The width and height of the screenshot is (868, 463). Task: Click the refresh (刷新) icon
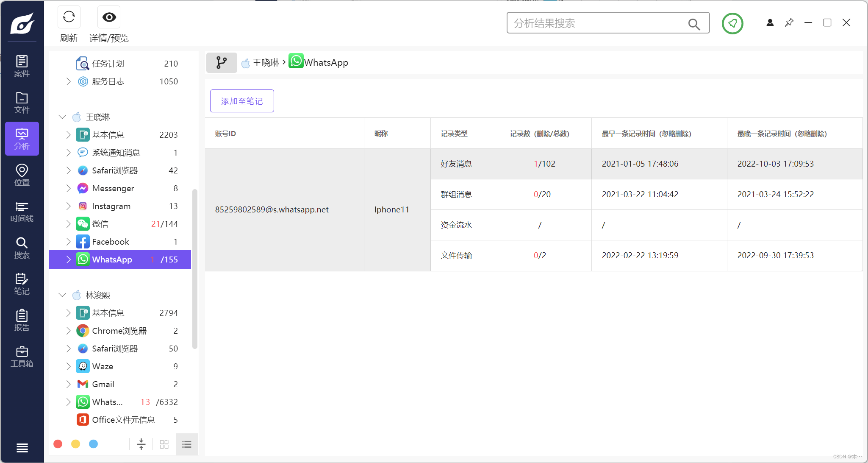pyautogui.click(x=69, y=17)
